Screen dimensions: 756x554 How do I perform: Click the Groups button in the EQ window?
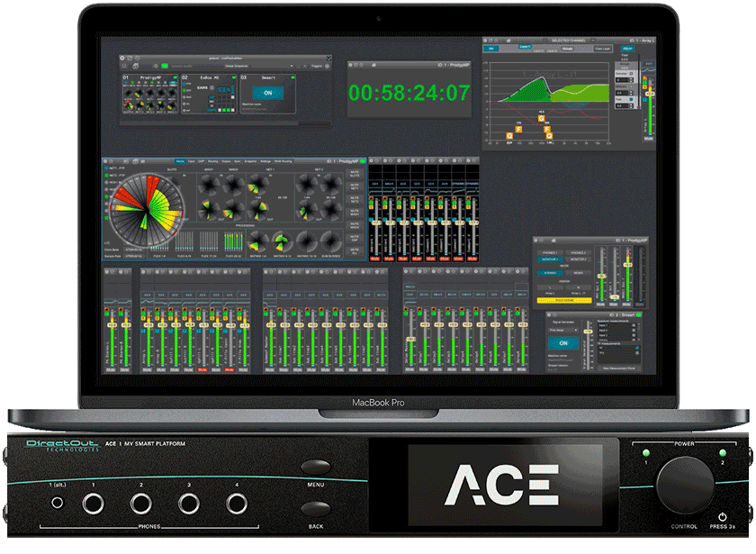click(x=567, y=49)
